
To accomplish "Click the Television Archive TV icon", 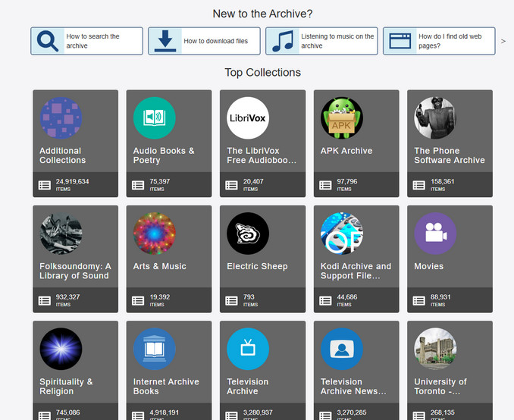I will point(248,349).
